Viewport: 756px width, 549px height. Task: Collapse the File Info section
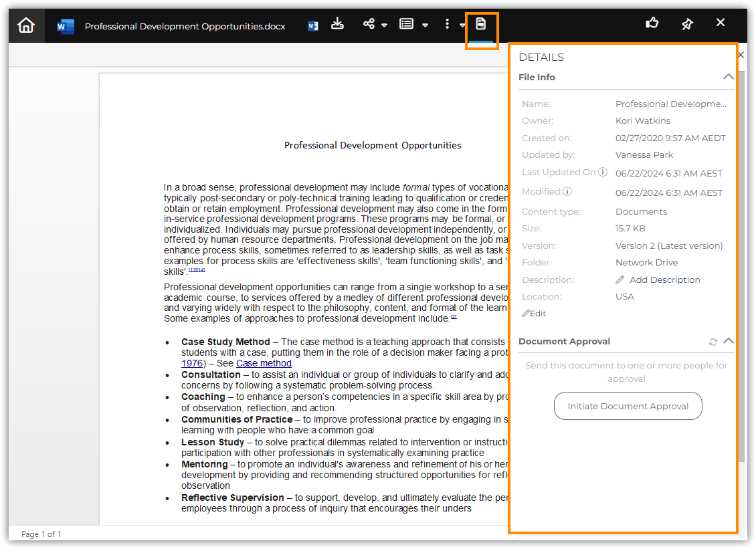pos(729,77)
